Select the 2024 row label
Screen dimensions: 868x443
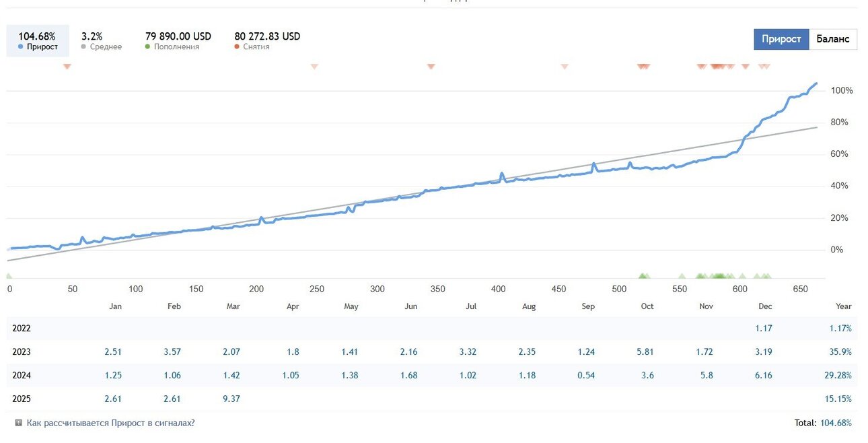click(22, 375)
